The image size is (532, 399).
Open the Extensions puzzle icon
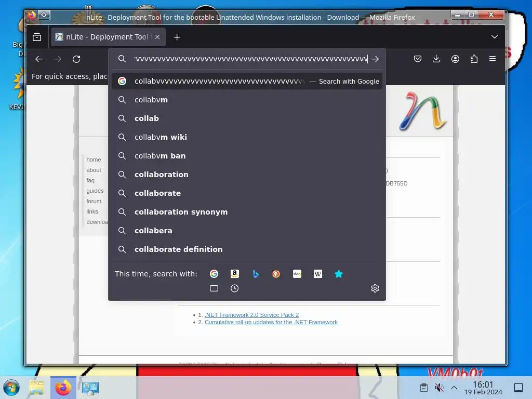pos(474,59)
